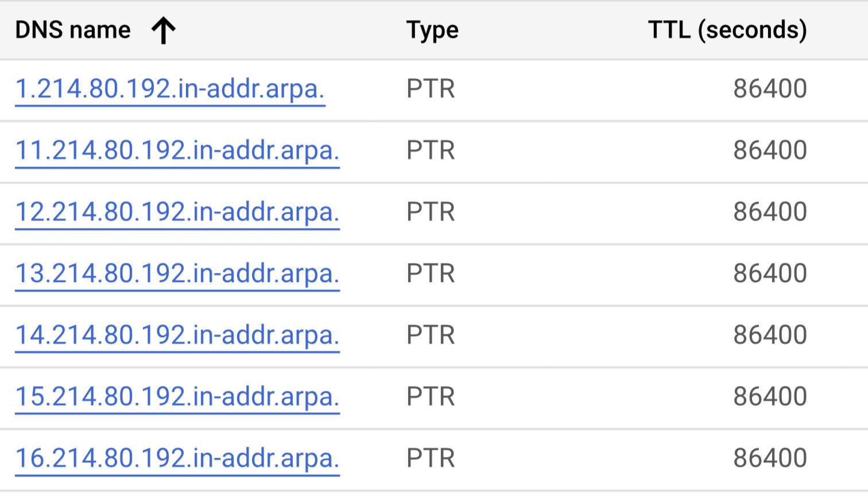Click the sort ascending arrow icon
The width and height of the screenshot is (868, 503).
point(164,30)
